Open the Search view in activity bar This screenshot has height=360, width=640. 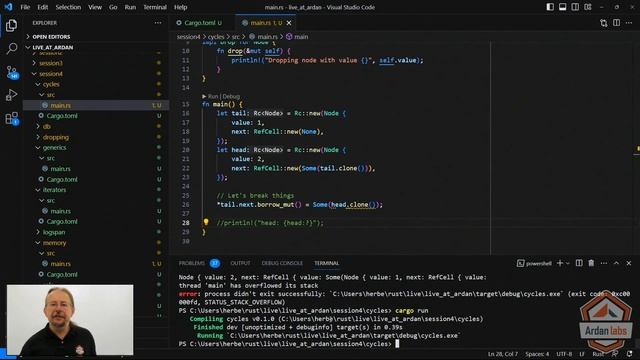pyautogui.click(x=11, y=49)
